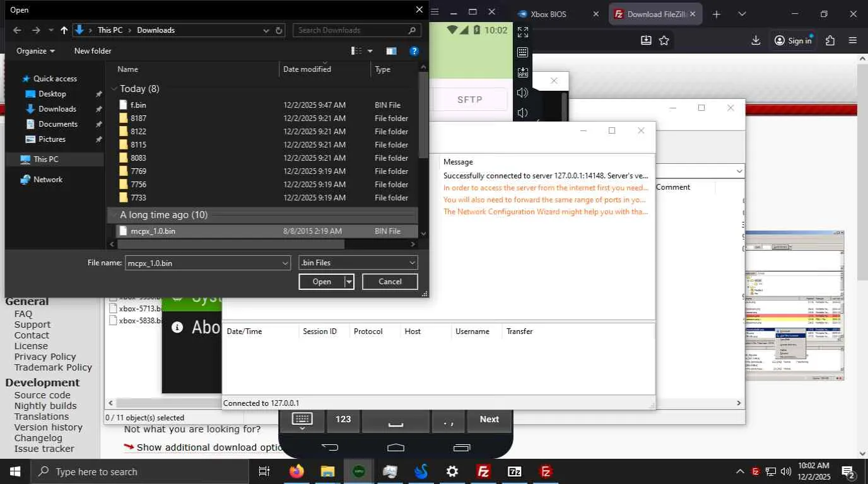This screenshot has width=868, height=484.
Task: Open Documents in the navigation pane
Action: (58, 124)
